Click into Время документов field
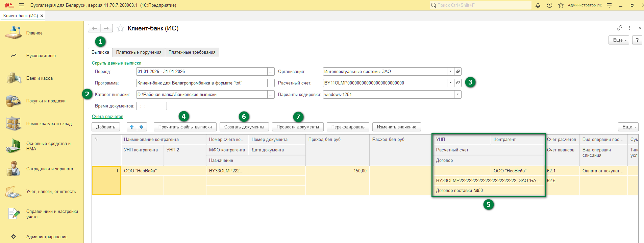Screen dimensions: 644x243 coord(151,106)
